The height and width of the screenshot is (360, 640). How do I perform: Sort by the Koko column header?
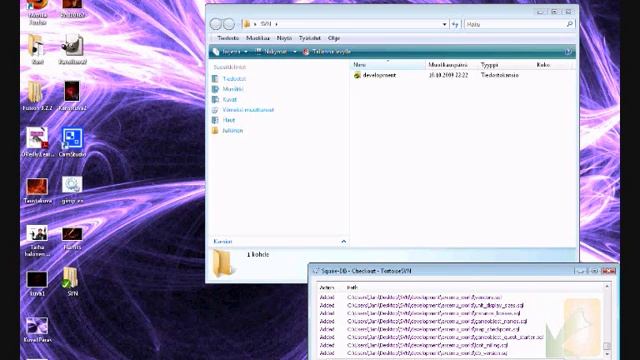pos(553,64)
